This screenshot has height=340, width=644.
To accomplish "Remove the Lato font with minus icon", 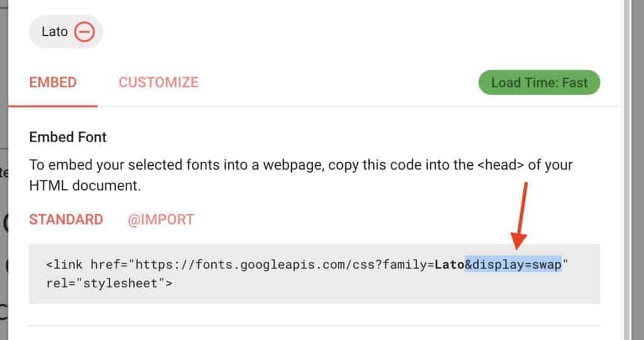I will click(84, 31).
